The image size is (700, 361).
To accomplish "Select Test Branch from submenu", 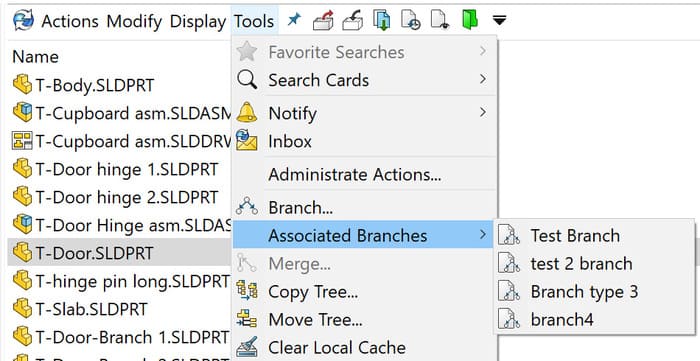I will (595, 236).
